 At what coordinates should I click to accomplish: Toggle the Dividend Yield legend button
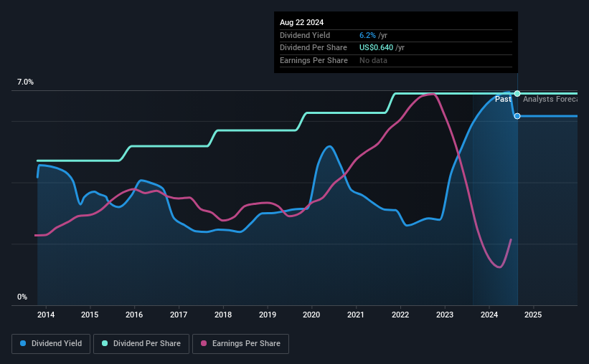click(x=51, y=344)
